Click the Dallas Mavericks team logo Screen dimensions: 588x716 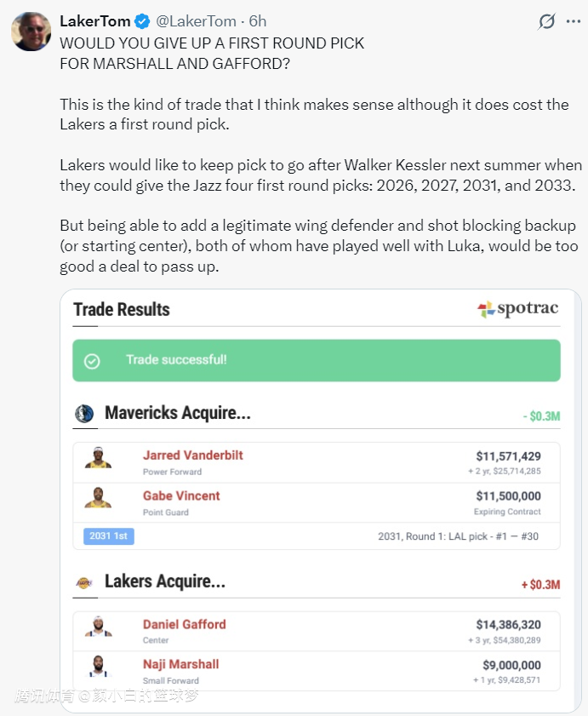click(84, 414)
